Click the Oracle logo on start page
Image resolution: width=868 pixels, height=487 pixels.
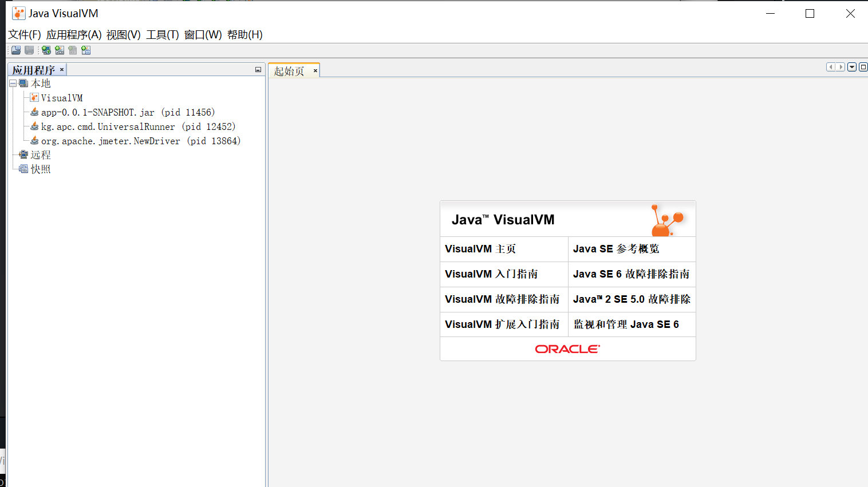pos(567,349)
